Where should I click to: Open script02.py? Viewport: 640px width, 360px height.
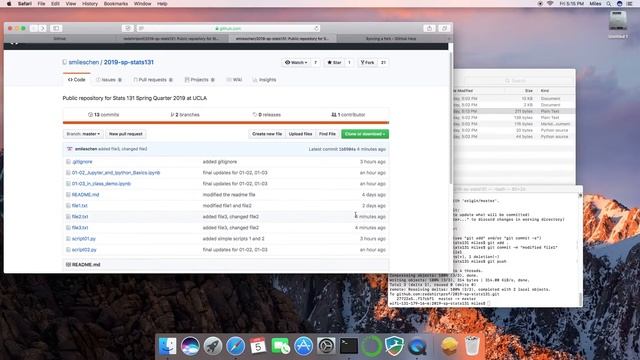click(x=84, y=250)
